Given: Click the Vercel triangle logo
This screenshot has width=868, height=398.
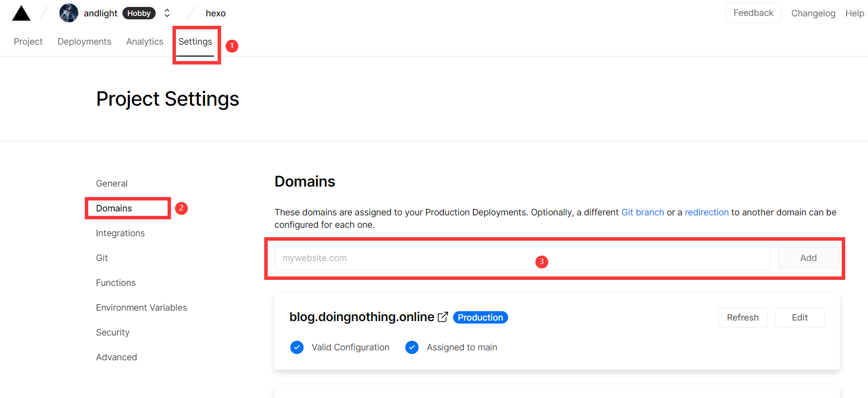Looking at the screenshot, I should 21,13.
